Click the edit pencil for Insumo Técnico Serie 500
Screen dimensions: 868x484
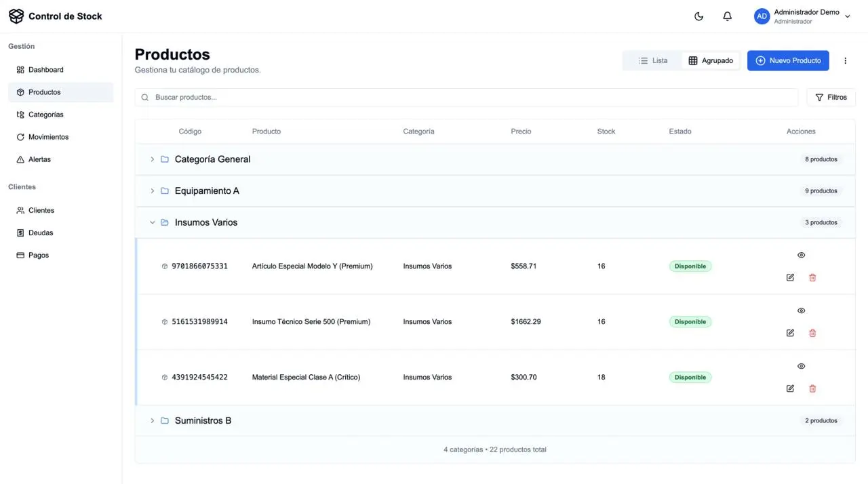point(790,333)
